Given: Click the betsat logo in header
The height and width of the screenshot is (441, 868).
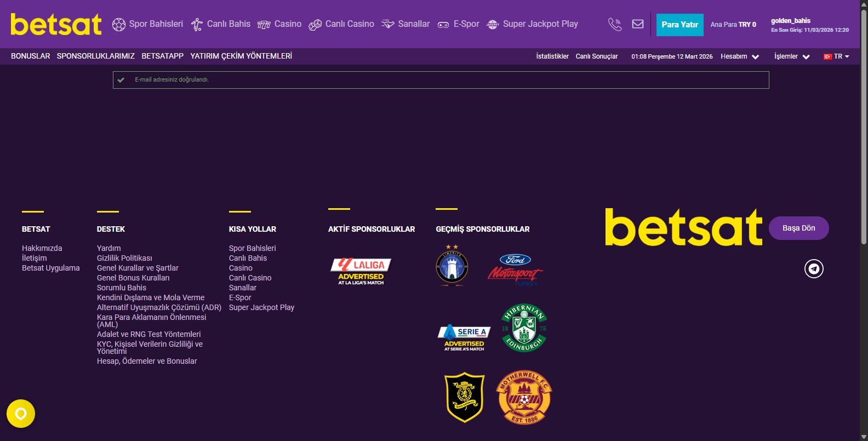Looking at the screenshot, I should click(56, 24).
